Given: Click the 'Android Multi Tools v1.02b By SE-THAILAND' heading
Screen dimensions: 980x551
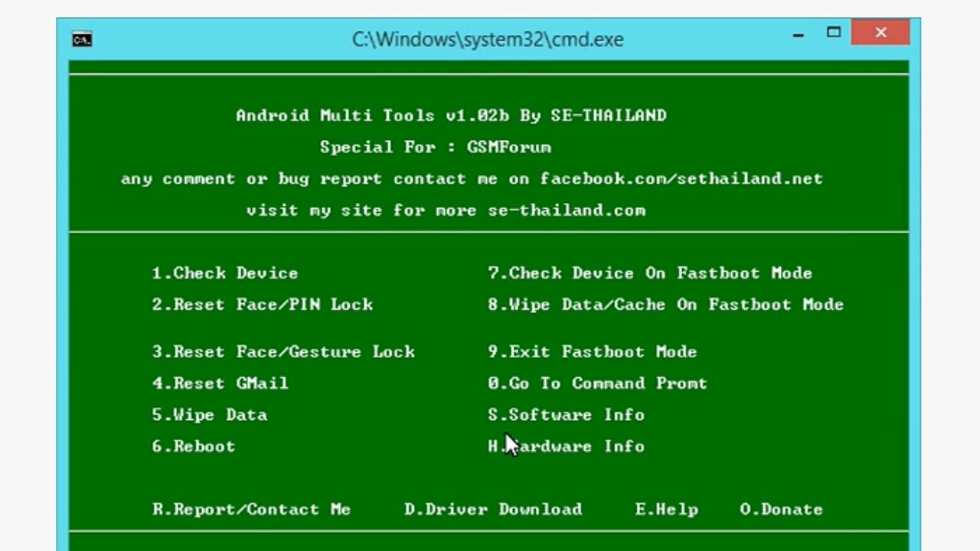Looking at the screenshot, I should 452,116.
